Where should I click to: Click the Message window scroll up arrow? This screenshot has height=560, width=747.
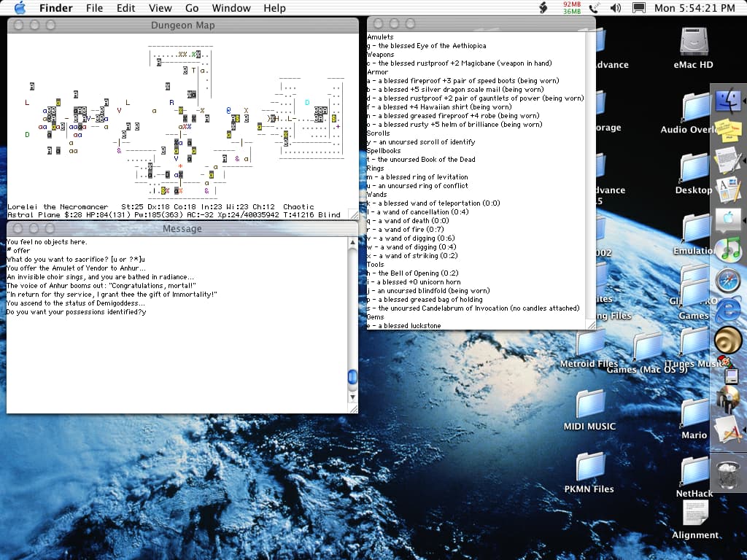tap(352, 242)
